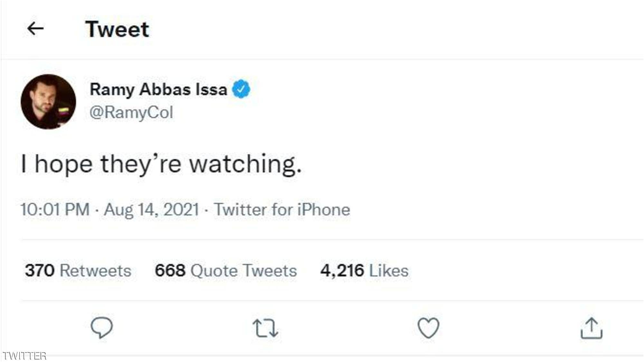Viewport: 644px width, 362px height.
Task: Open the @RamyCol handle link
Action: [131, 113]
